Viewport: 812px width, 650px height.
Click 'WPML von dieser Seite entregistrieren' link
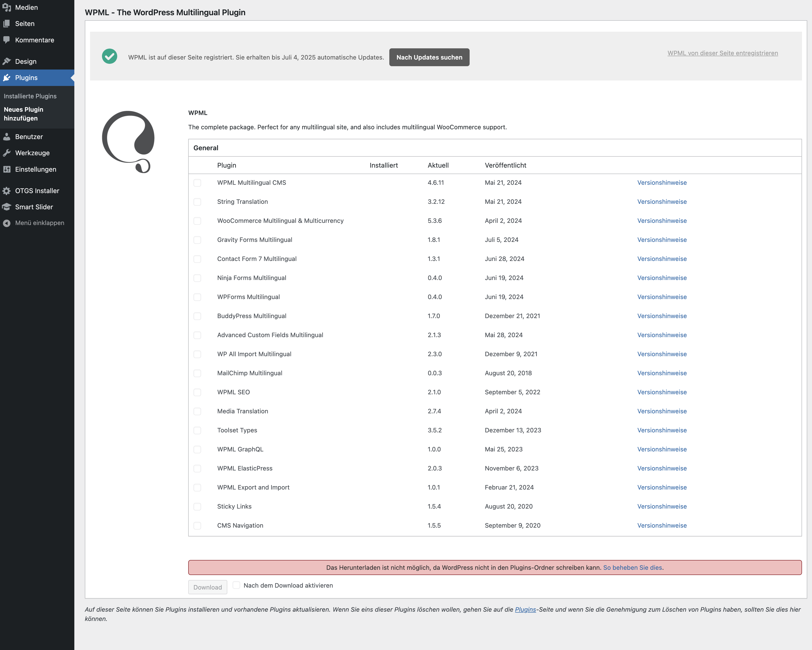click(x=723, y=53)
